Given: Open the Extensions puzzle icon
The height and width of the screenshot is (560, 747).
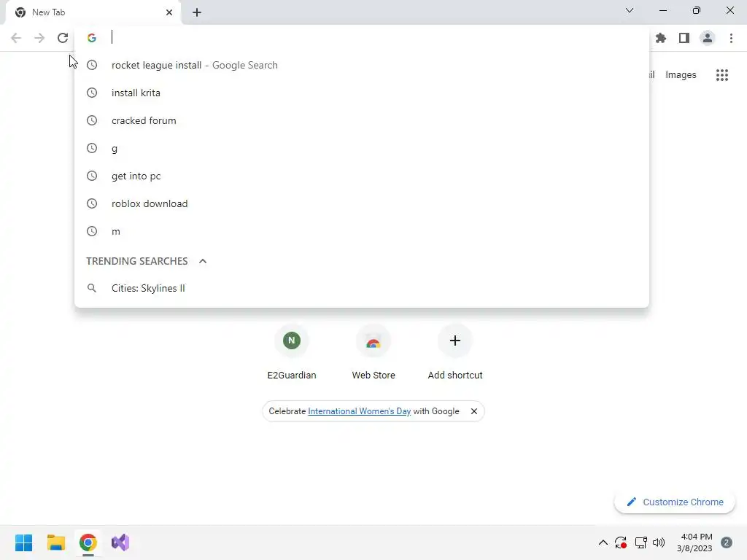Looking at the screenshot, I should [661, 38].
